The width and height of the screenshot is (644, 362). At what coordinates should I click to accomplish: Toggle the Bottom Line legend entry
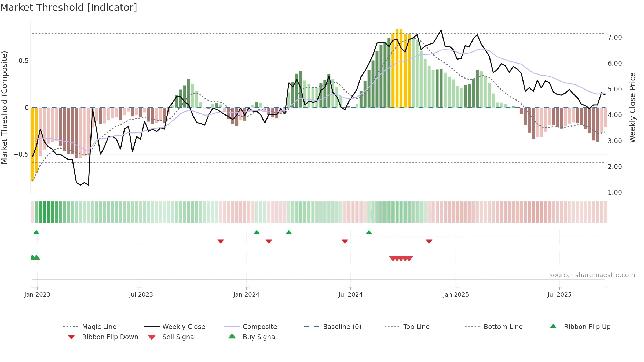click(494, 327)
